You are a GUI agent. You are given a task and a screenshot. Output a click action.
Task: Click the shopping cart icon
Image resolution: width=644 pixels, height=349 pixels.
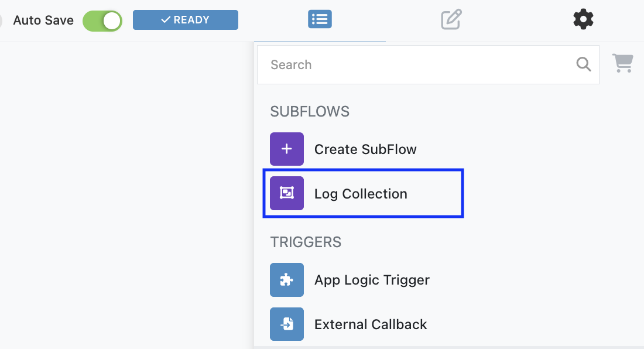coord(622,63)
